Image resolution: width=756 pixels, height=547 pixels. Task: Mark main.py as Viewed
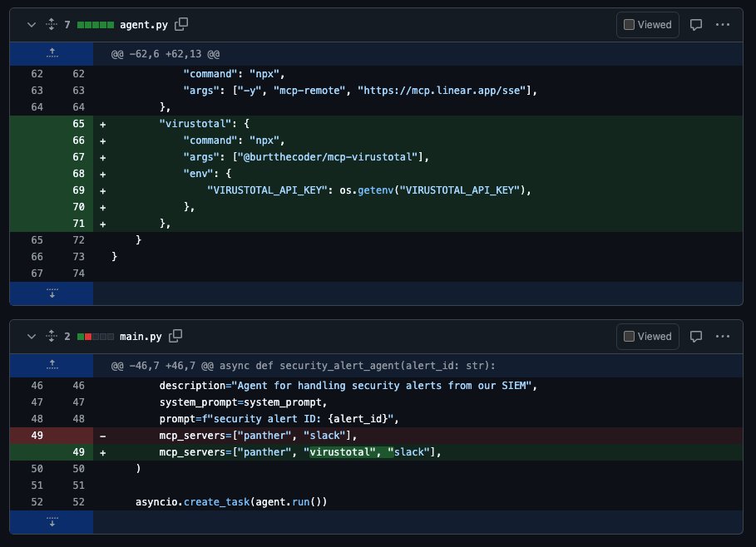[x=648, y=337]
